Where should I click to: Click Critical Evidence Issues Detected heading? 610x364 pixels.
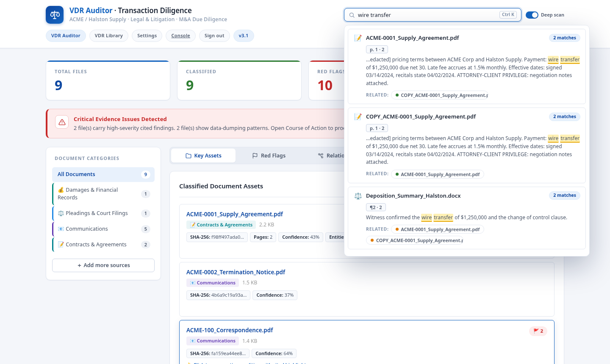click(120, 119)
